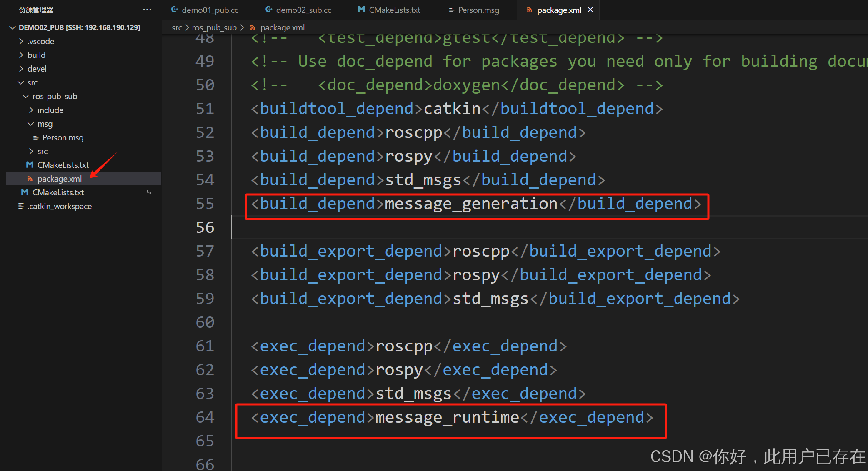
Task: Click the C++ icon on demo02_sub.cc tab
Action: [269, 10]
